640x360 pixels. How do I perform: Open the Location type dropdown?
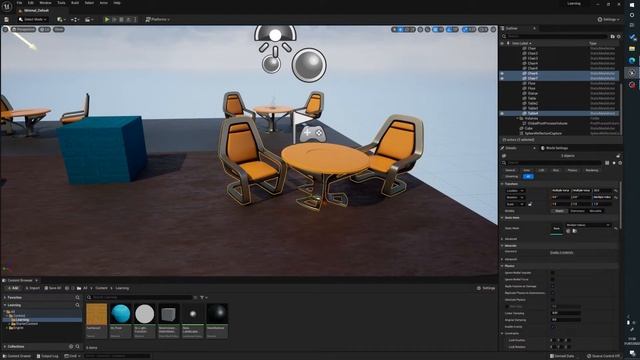click(515, 191)
